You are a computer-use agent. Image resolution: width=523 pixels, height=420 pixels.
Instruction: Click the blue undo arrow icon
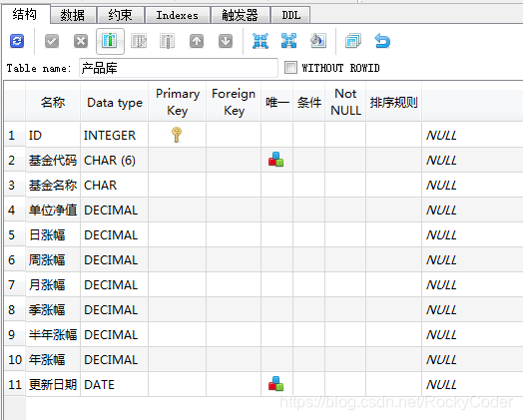click(x=382, y=41)
